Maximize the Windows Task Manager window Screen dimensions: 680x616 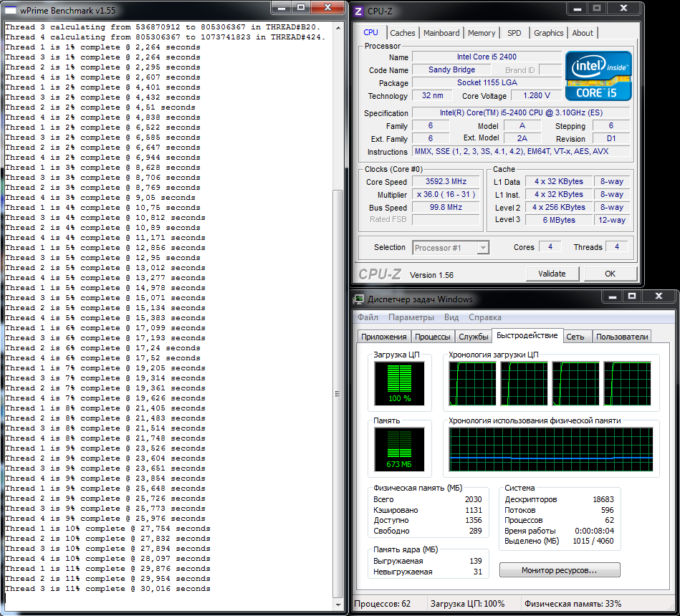(633, 297)
